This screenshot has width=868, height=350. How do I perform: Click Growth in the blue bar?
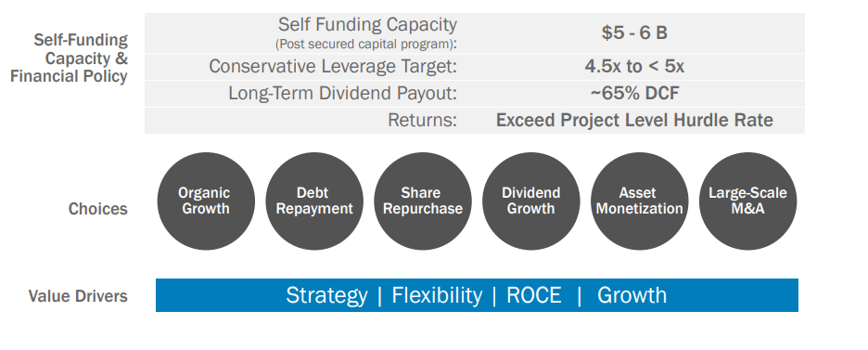click(632, 295)
